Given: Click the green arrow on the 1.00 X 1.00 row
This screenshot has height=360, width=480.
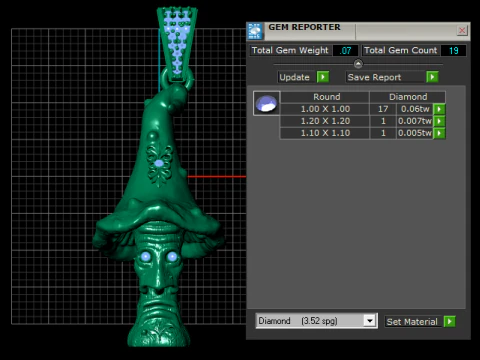Looking at the screenshot, I should point(439,109).
